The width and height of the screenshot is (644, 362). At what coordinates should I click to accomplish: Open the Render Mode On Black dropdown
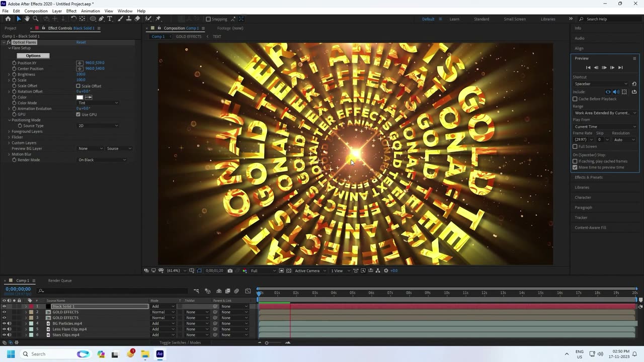102,160
